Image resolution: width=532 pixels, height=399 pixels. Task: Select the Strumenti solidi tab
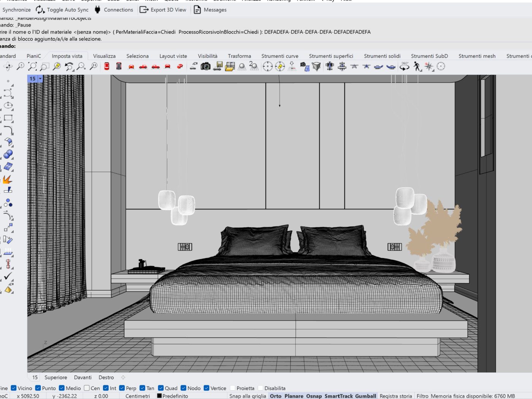click(x=382, y=56)
